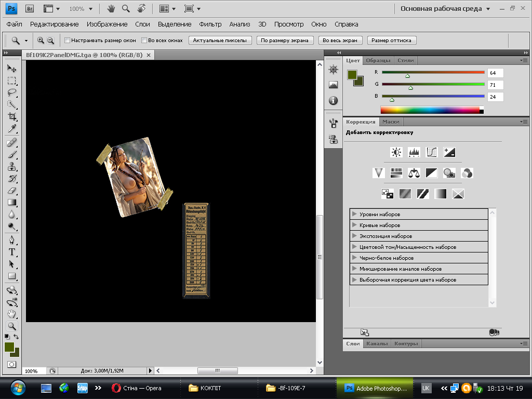Select the Crop tool in toolbox

point(11,117)
